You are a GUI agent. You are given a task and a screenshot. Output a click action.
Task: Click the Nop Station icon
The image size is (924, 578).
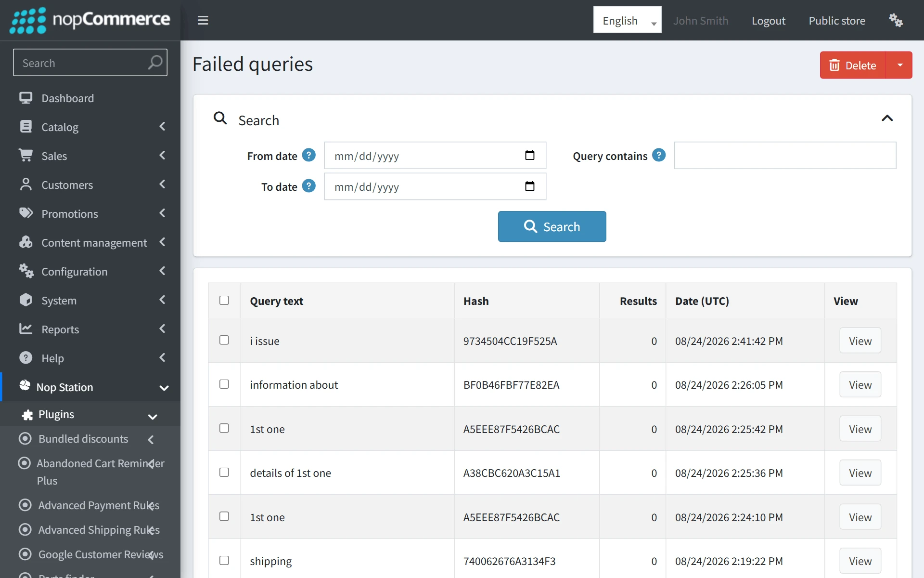click(25, 385)
